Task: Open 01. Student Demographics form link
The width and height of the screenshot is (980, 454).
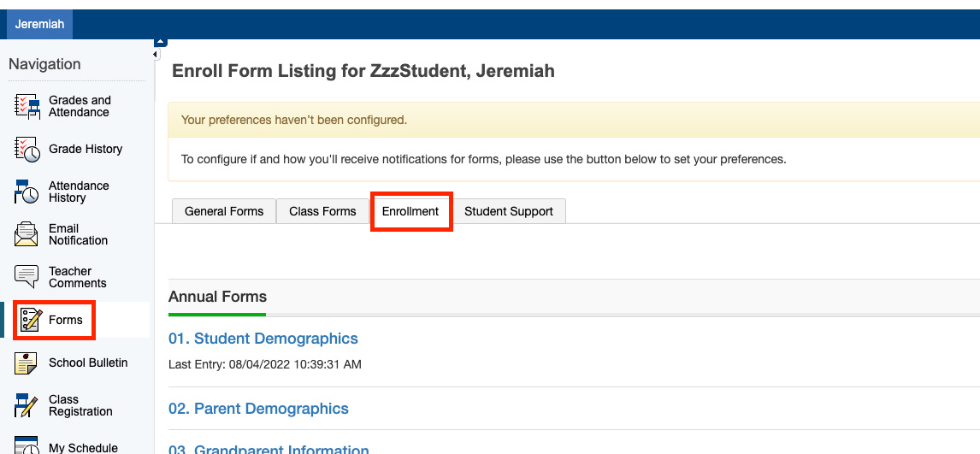Action: pyautogui.click(x=263, y=339)
